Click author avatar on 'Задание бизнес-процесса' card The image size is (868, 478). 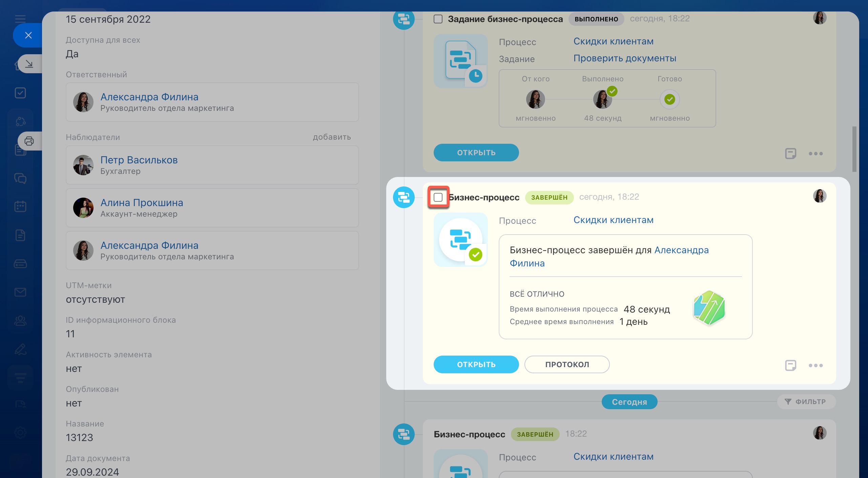coord(820,18)
